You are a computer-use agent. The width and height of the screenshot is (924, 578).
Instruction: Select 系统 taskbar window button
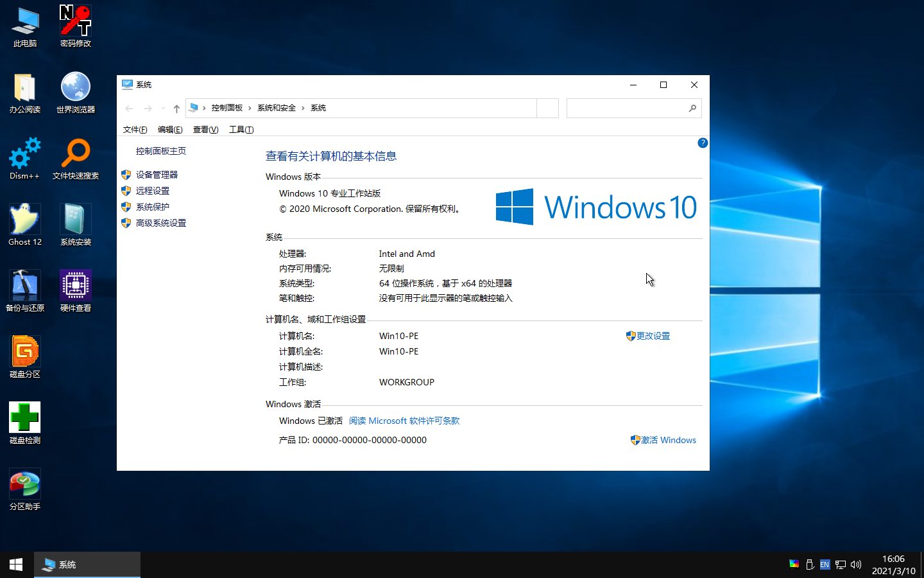coord(87,565)
